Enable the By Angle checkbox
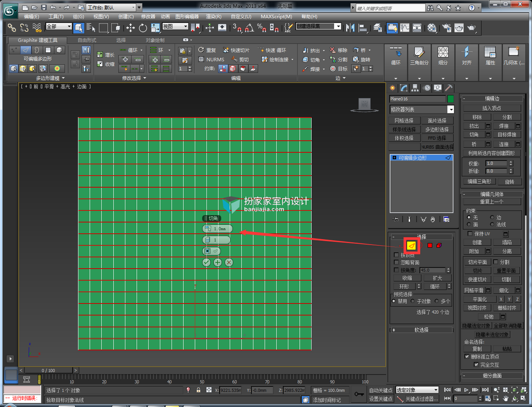This screenshot has width=532, height=407. pyautogui.click(x=396, y=270)
